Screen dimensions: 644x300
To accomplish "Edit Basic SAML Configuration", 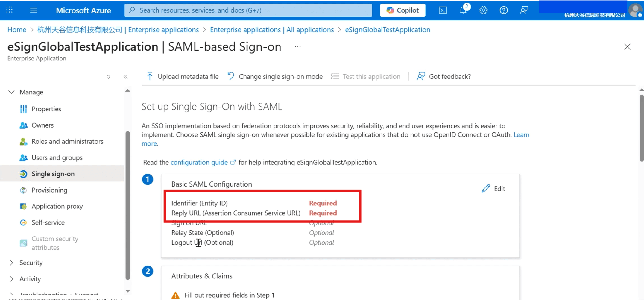I will [493, 189].
